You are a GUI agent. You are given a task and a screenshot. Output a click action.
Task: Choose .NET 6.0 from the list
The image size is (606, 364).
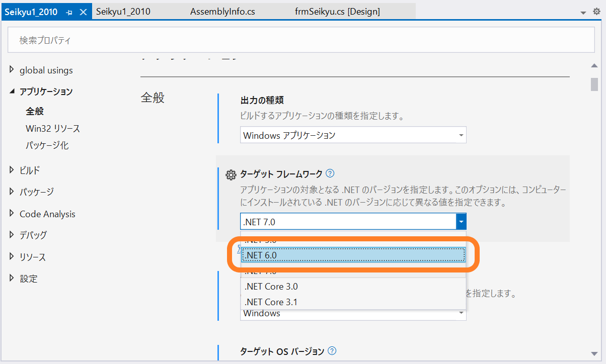coord(352,255)
